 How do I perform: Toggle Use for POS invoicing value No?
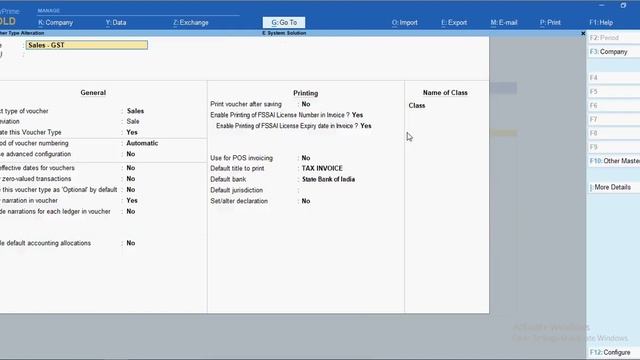pos(306,158)
